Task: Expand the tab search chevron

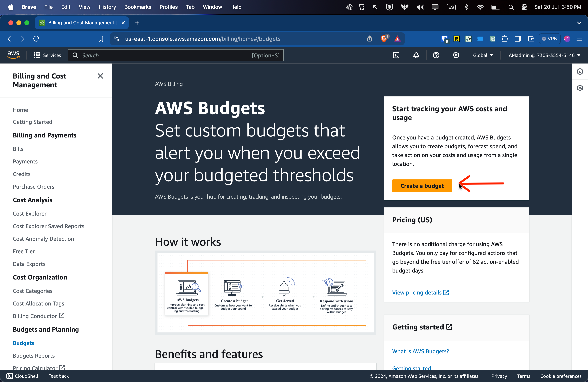Action: (579, 23)
